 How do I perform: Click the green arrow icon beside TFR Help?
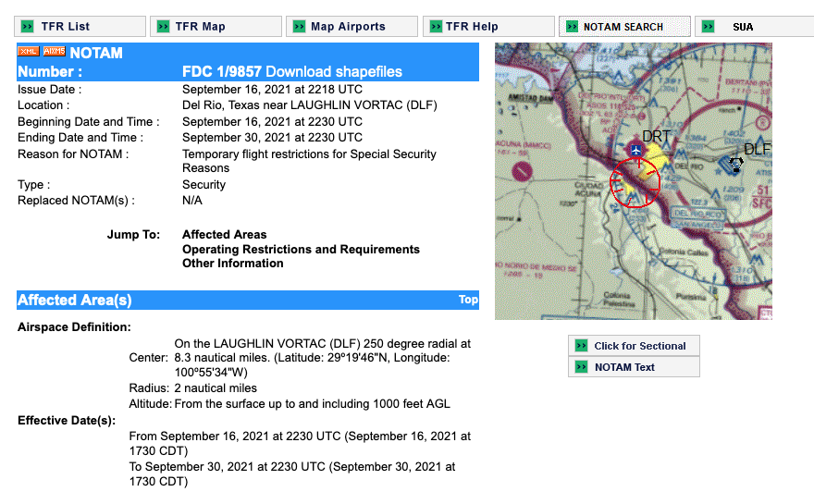click(434, 27)
